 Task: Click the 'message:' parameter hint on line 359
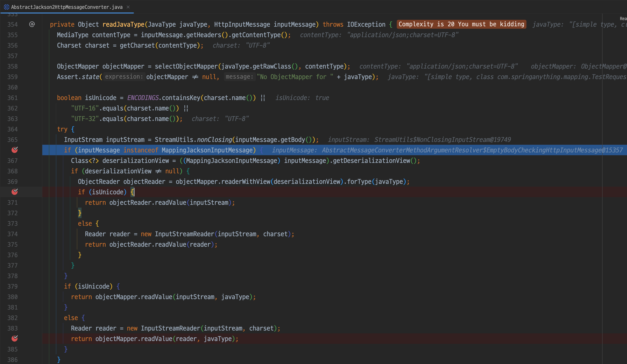pyautogui.click(x=239, y=77)
